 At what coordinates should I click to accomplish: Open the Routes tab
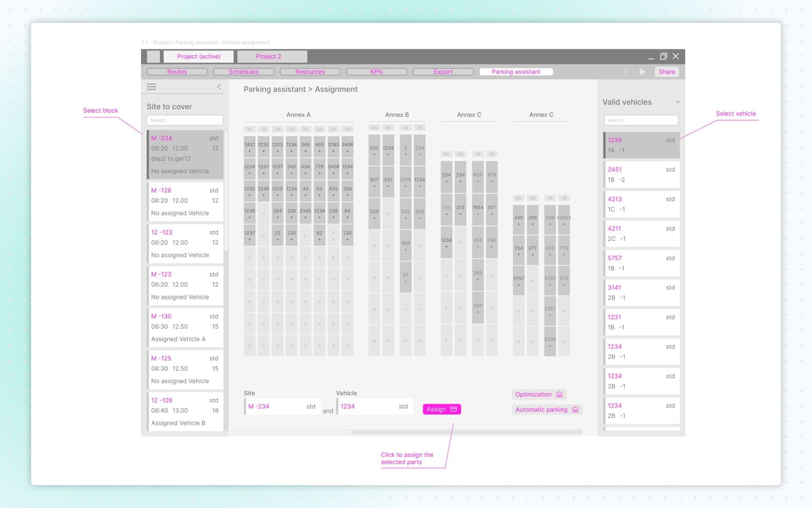point(177,72)
